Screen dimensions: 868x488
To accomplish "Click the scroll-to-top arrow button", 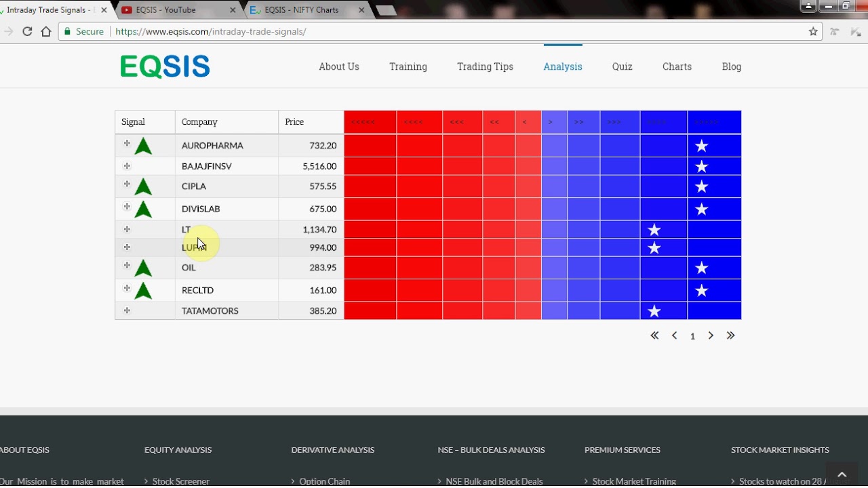I will (842, 474).
